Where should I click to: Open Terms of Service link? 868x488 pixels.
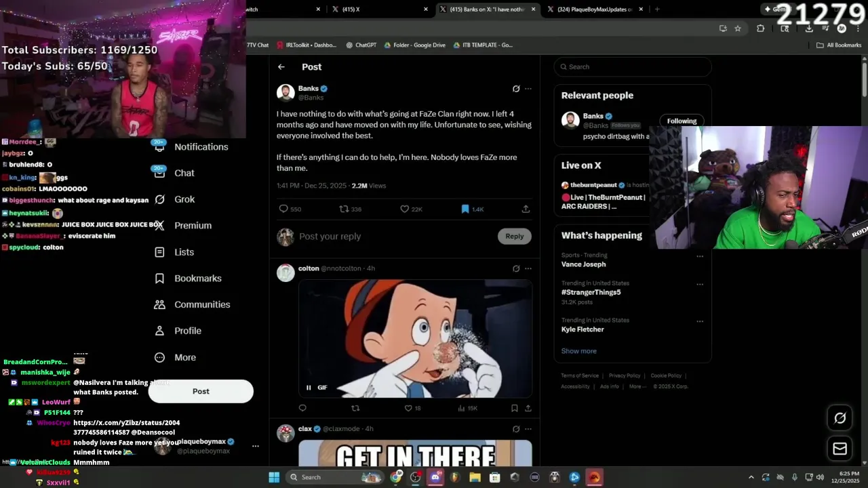[580, 375]
